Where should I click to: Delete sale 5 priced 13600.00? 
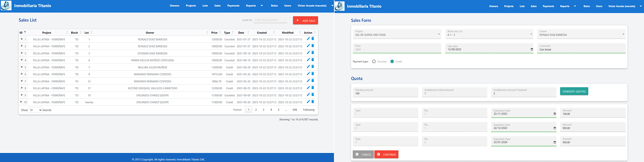(x=313, y=67)
